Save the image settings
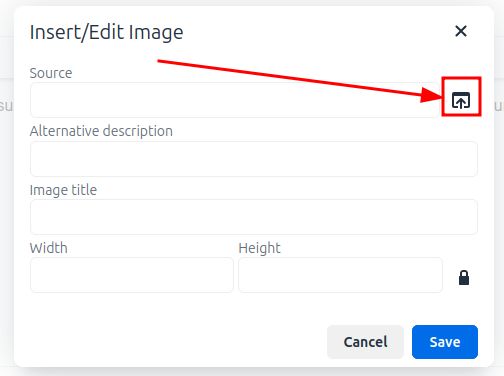504x376 pixels. point(445,342)
